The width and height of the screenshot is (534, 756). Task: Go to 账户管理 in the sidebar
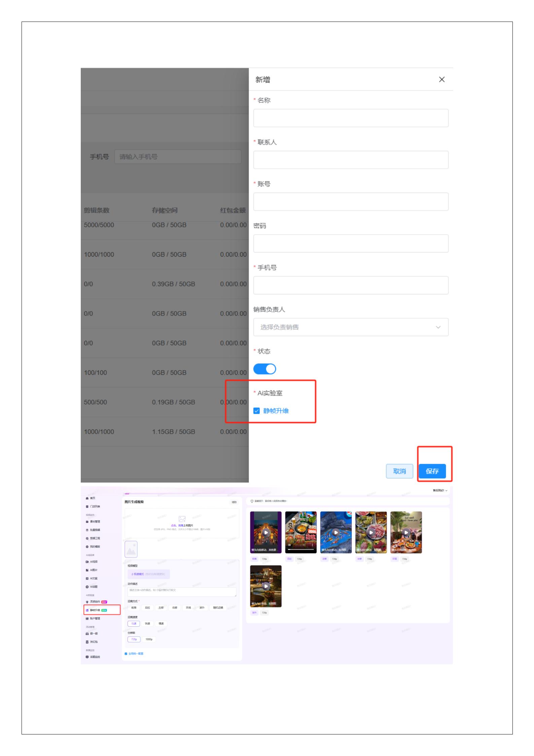[95, 619]
